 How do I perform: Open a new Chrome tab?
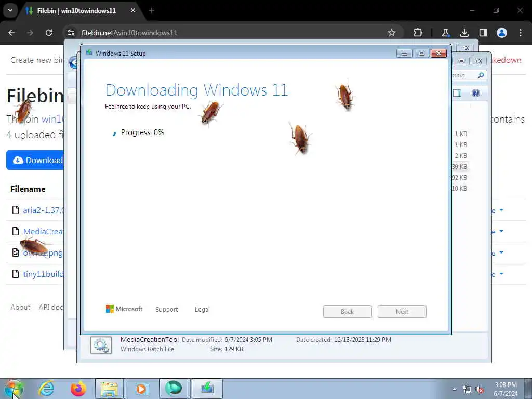click(x=152, y=10)
